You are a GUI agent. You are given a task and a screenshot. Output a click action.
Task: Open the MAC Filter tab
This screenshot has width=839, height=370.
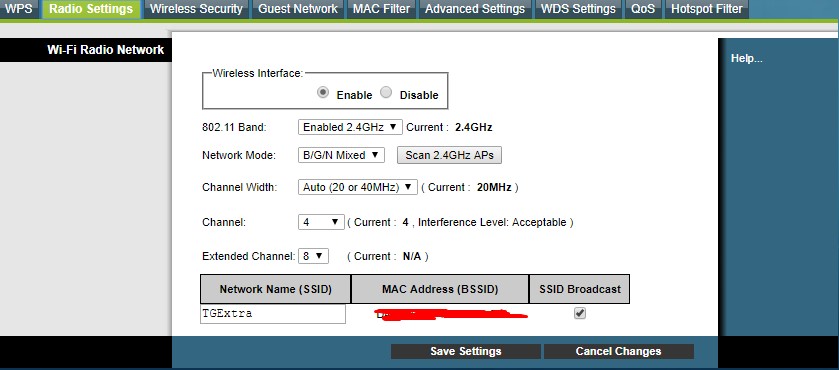382,9
